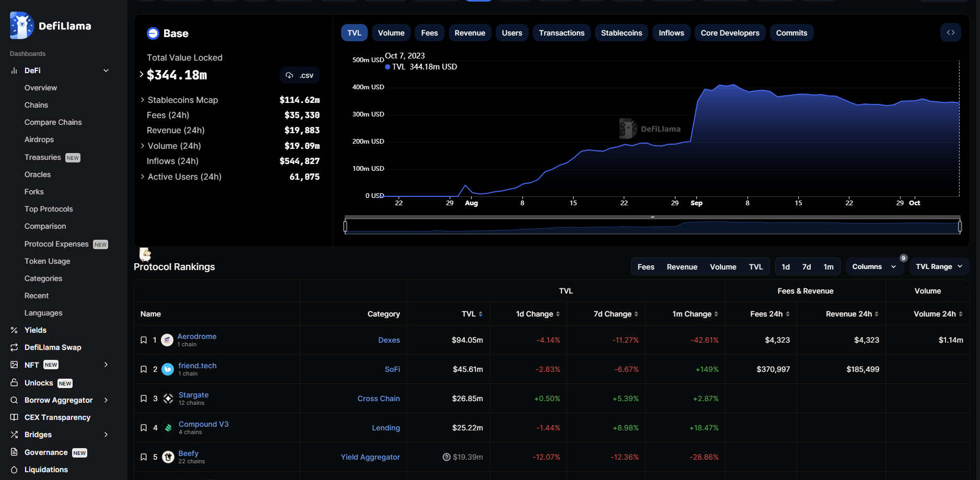Bookmark the Beefy protocol row

pyautogui.click(x=144, y=457)
